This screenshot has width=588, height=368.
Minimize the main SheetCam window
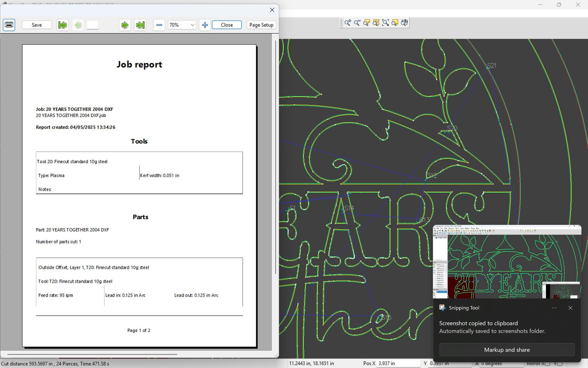click(x=540, y=5)
